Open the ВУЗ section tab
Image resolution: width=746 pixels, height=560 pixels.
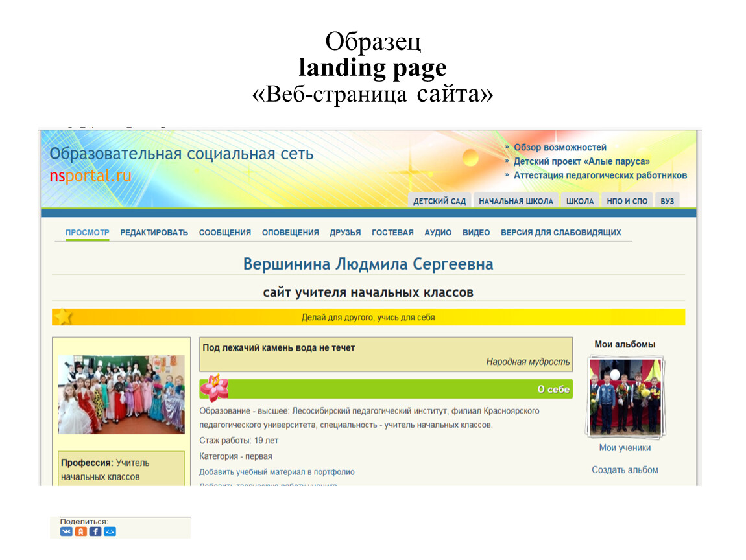[667, 201]
